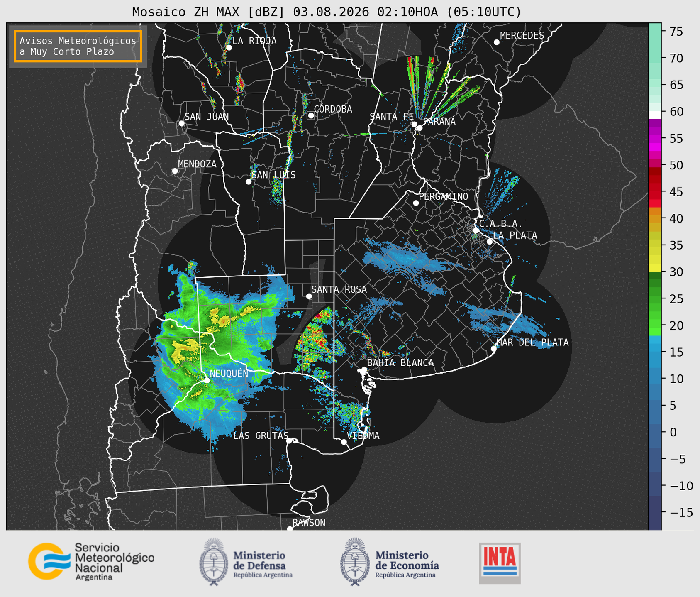Click the Ministerio de Economía text
Image resolution: width=700 pixels, height=597 pixels.
407,560
